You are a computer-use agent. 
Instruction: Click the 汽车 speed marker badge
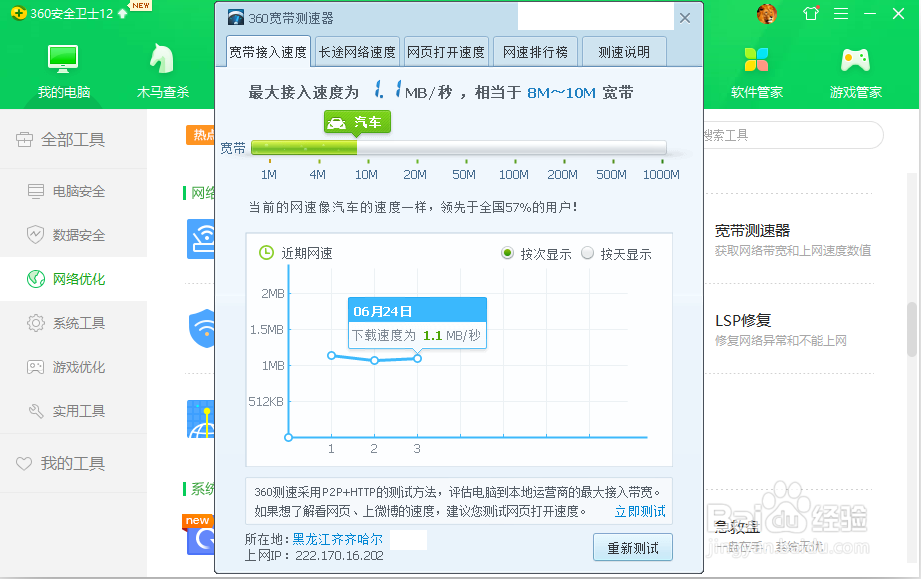[x=357, y=122]
